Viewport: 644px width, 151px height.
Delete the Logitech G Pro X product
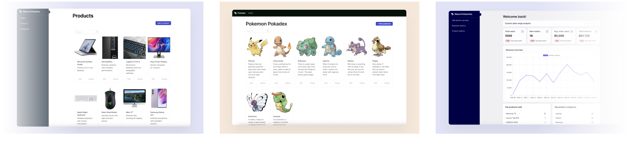tap(140, 79)
